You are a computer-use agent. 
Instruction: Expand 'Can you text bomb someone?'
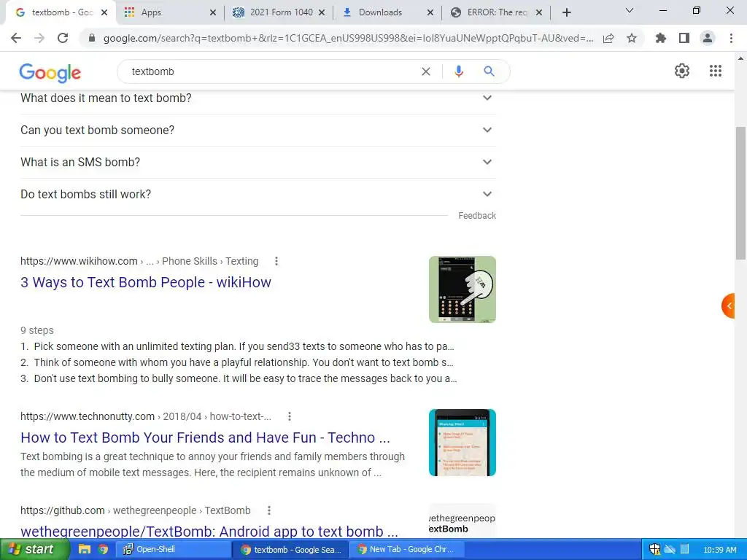coord(258,130)
